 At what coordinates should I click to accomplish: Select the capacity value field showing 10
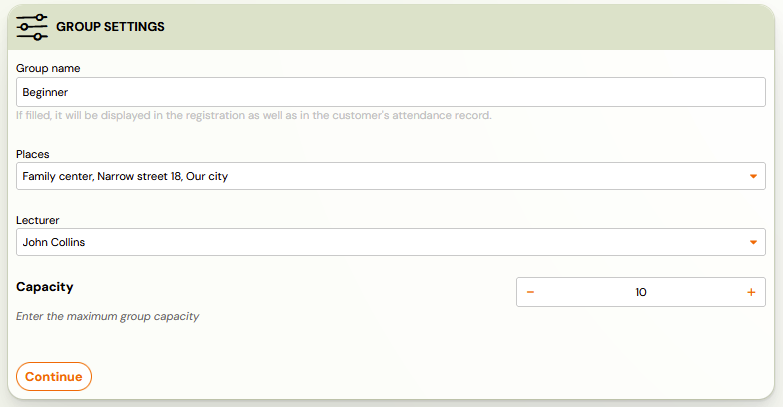click(641, 292)
